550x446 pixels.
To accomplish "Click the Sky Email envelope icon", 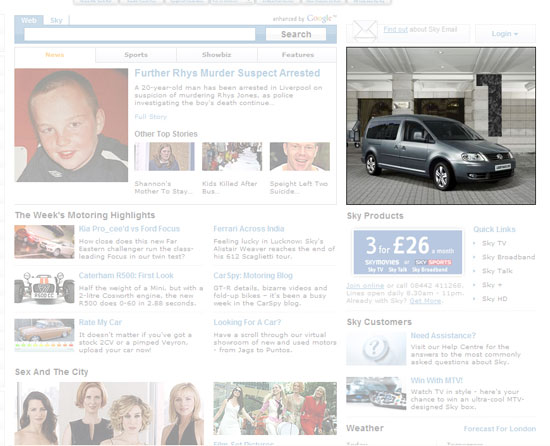I will pyautogui.click(x=364, y=32).
